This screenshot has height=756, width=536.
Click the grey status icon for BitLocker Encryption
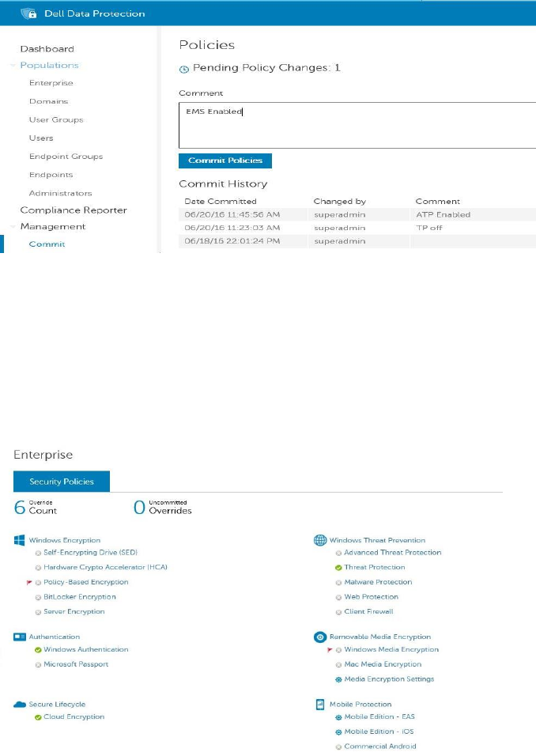38,597
